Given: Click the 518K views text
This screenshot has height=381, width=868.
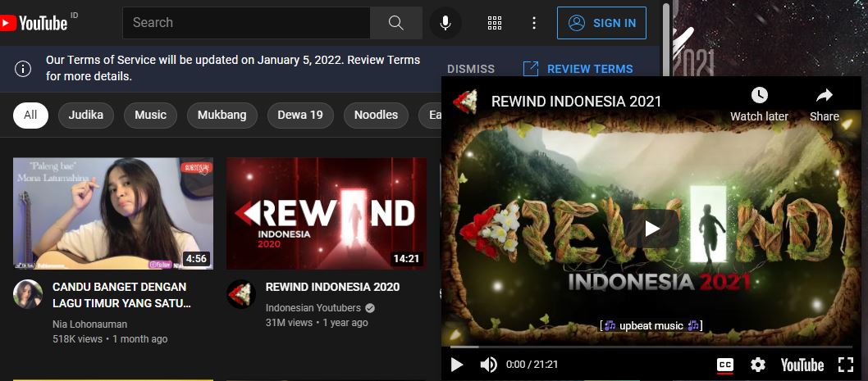Looking at the screenshot, I should tap(77, 339).
